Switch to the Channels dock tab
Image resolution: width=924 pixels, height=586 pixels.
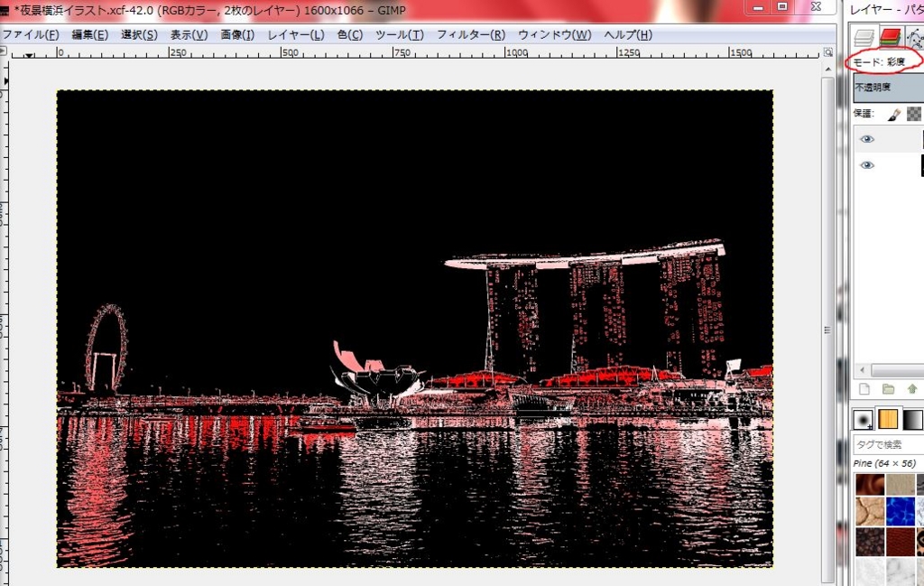coord(890,38)
